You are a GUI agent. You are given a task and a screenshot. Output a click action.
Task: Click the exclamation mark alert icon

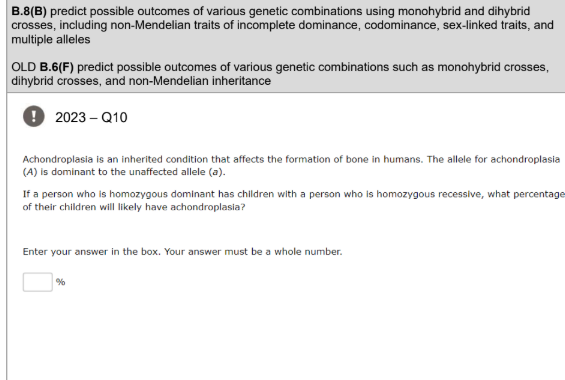pyautogui.click(x=34, y=116)
